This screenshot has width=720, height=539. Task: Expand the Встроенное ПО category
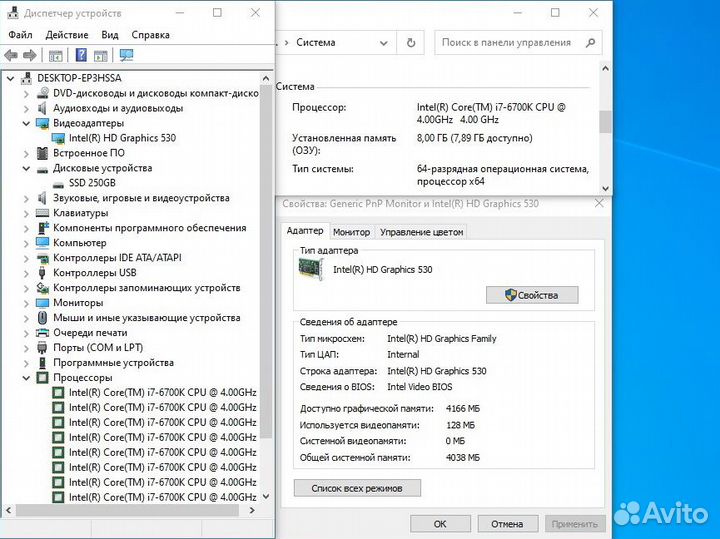pos(26,153)
